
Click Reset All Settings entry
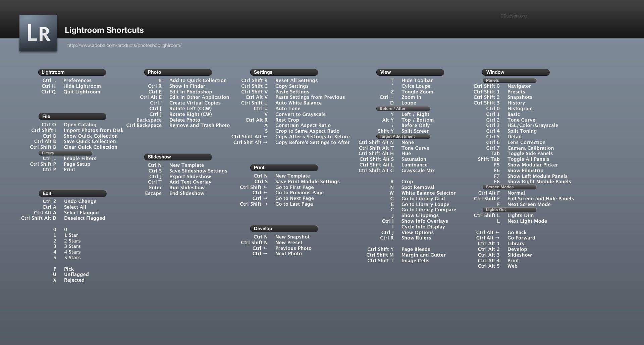coord(297,80)
